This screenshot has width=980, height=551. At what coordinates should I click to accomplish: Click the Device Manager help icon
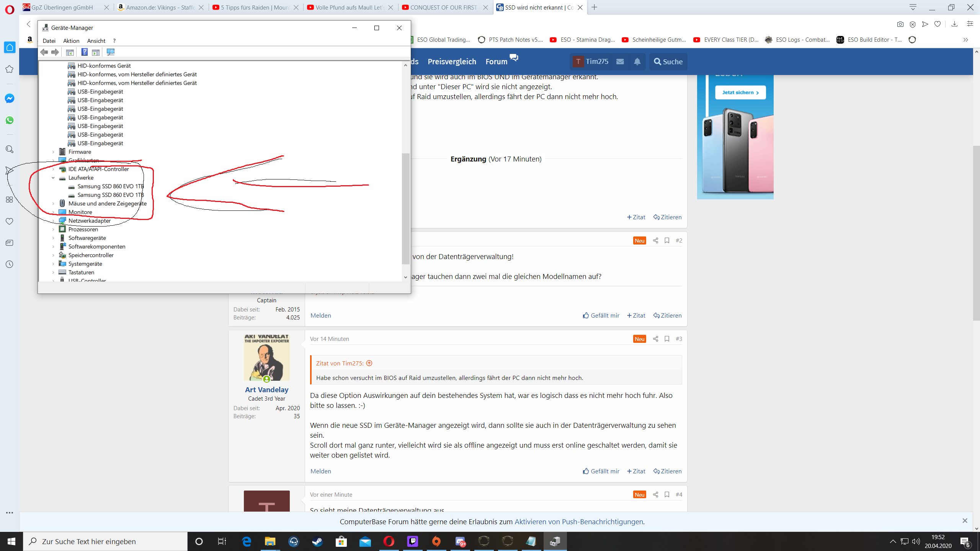pos(84,52)
